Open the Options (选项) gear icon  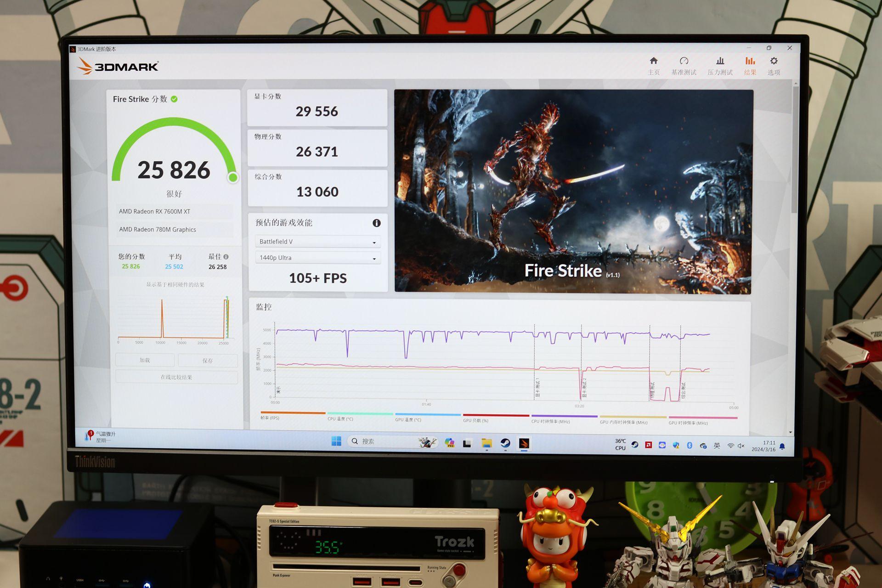click(x=774, y=61)
